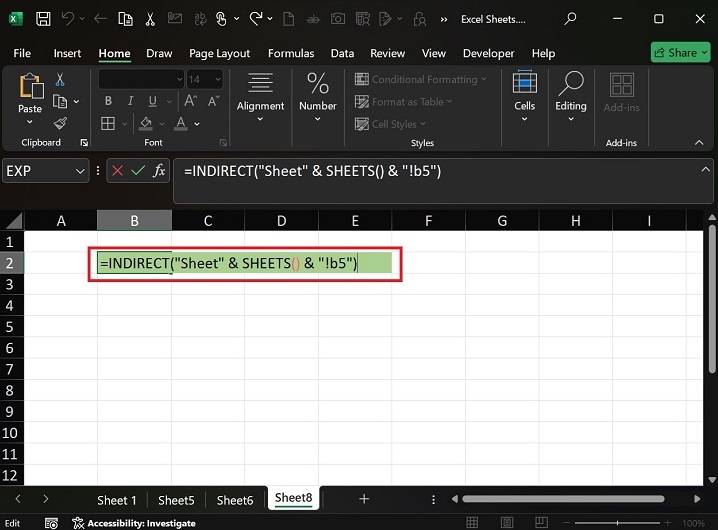Click the zoom slider in the status bar
Image resolution: width=718 pixels, height=530 pixels.
point(619,523)
